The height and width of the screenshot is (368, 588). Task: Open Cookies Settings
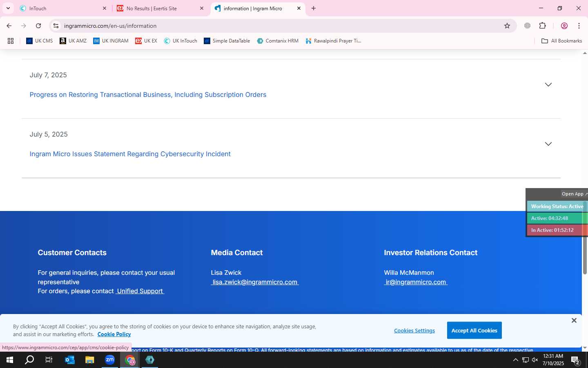[x=414, y=330]
